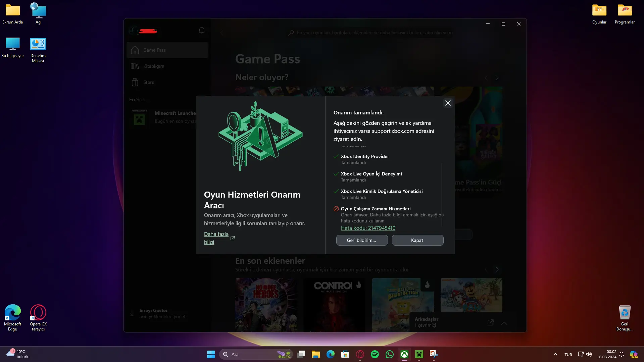Go to next En son eklenenler items

pos(497,269)
